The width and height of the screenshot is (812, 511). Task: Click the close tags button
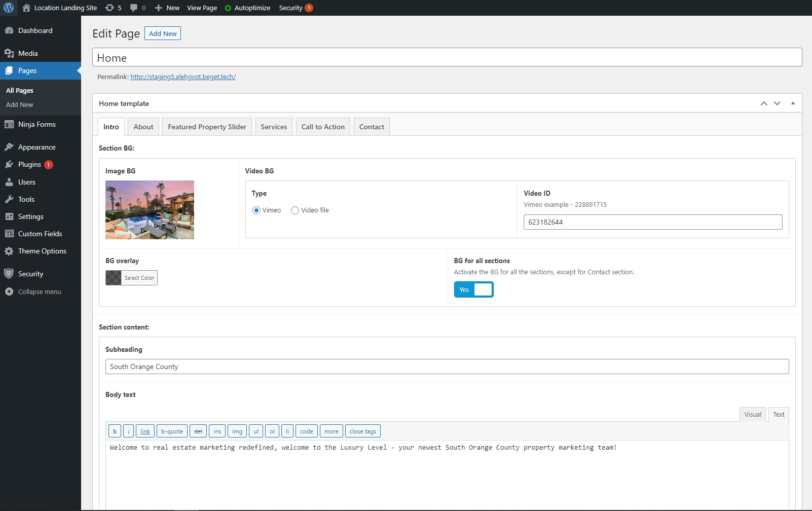coord(363,431)
